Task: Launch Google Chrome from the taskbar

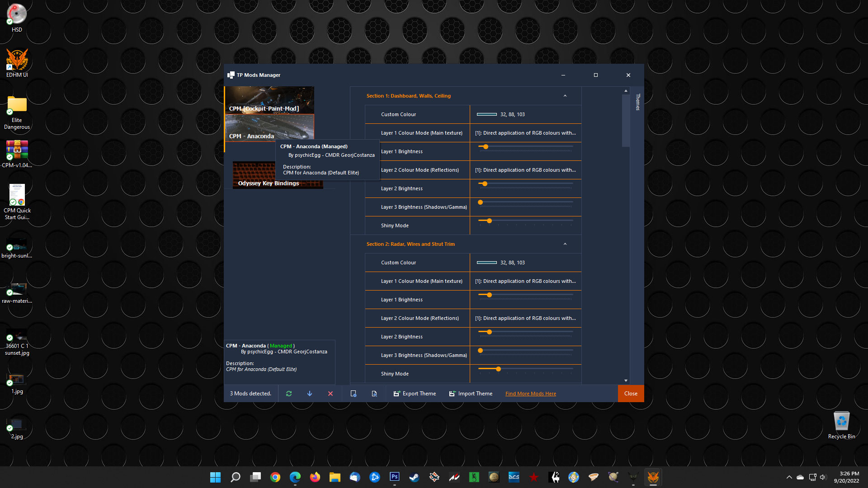Action: tap(275, 477)
